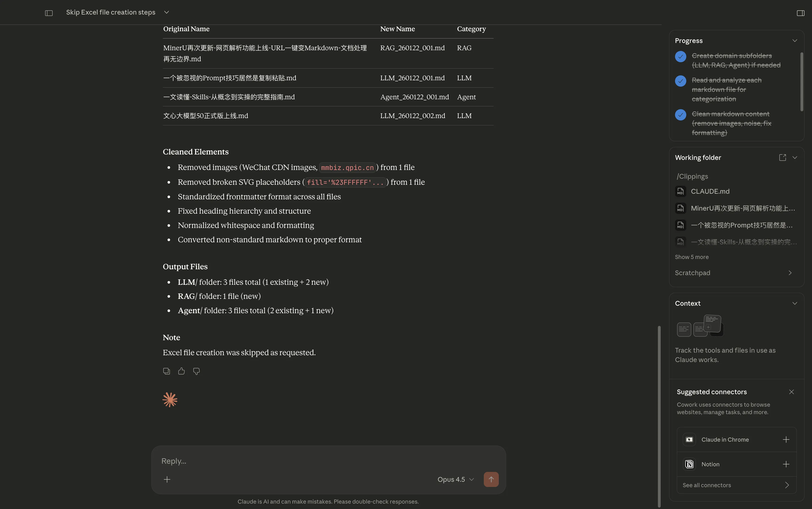
Task: Toggle the 'Create domain subfolders' checkmark
Action: (x=680, y=57)
